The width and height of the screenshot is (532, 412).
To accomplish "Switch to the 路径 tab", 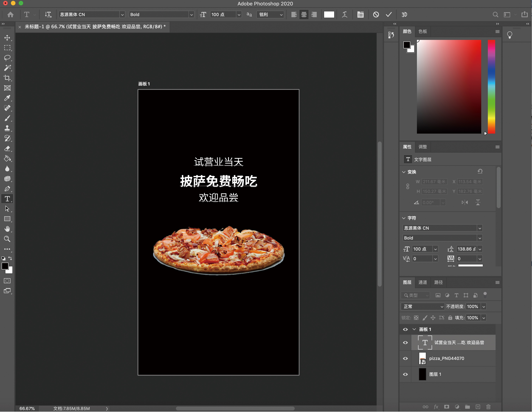I will 438,282.
